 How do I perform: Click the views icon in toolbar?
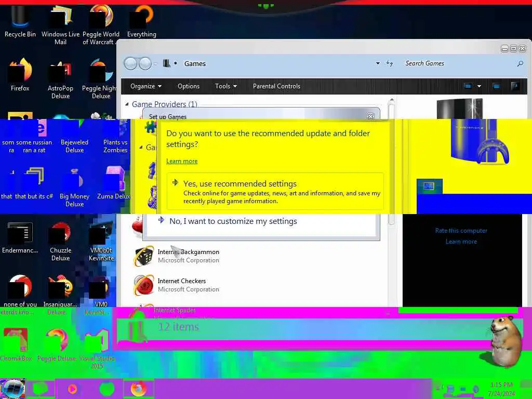coord(468,86)
